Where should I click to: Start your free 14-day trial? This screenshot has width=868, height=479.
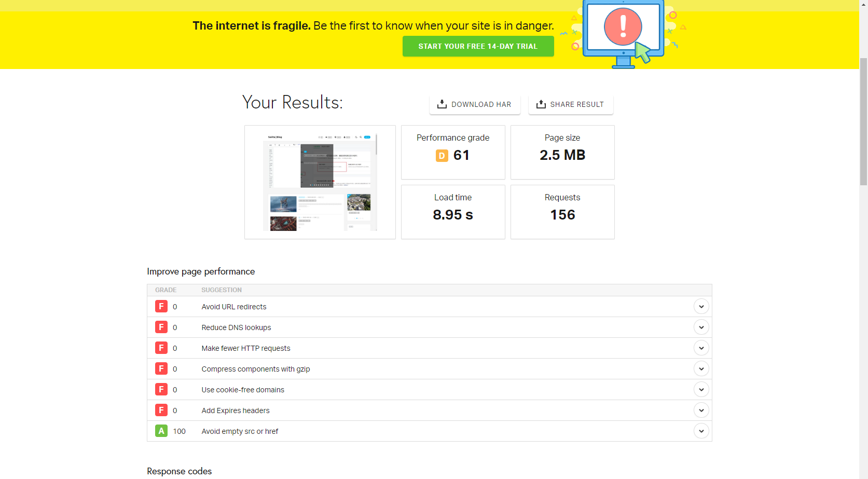478,46
